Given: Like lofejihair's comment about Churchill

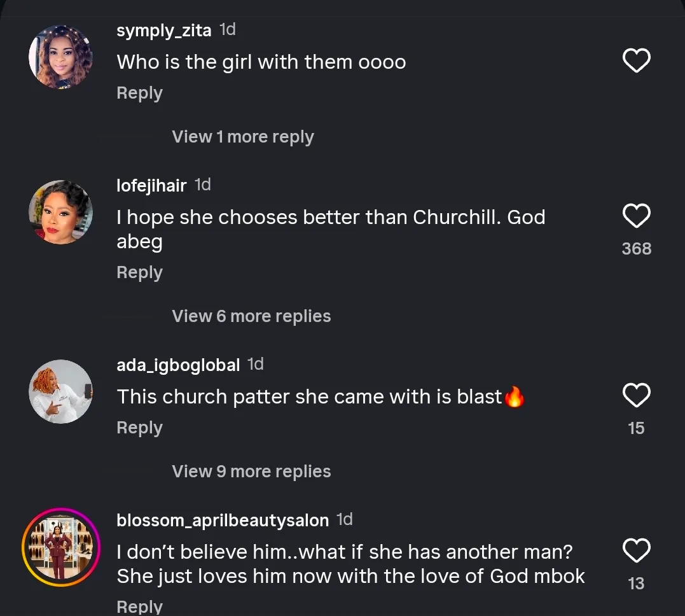Looking at the screenshot, I should (636, 216).
